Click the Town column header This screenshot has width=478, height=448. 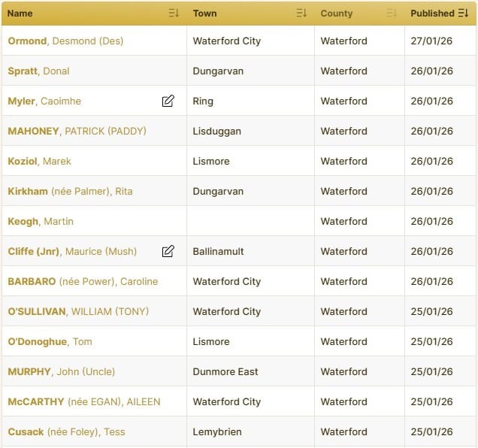205,14
